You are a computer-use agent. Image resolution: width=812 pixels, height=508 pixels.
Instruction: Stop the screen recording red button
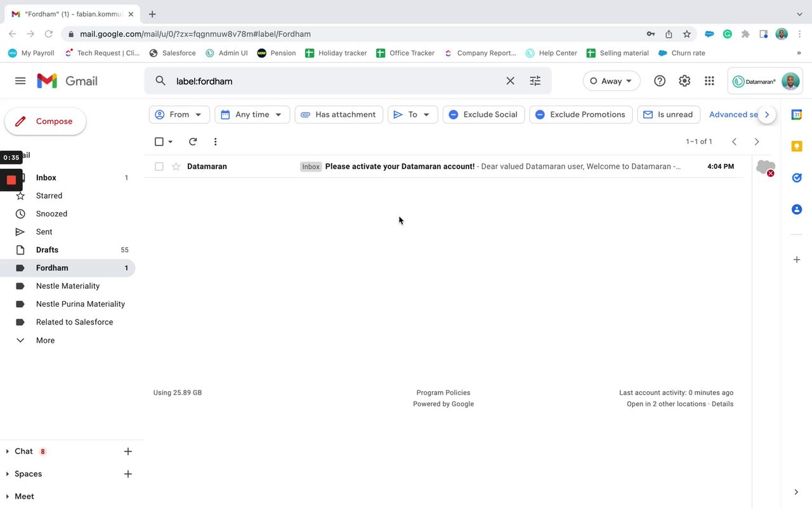[x=11, y=180]
